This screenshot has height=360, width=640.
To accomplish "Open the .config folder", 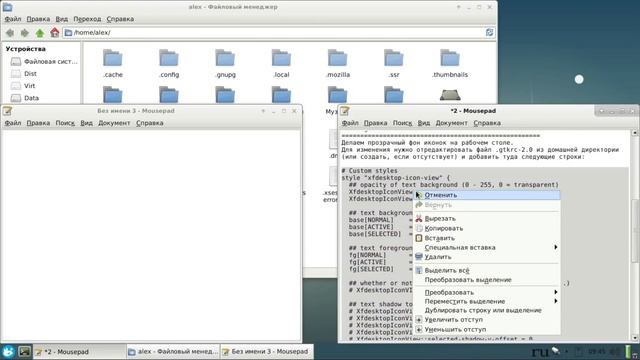I will (169, 63).
